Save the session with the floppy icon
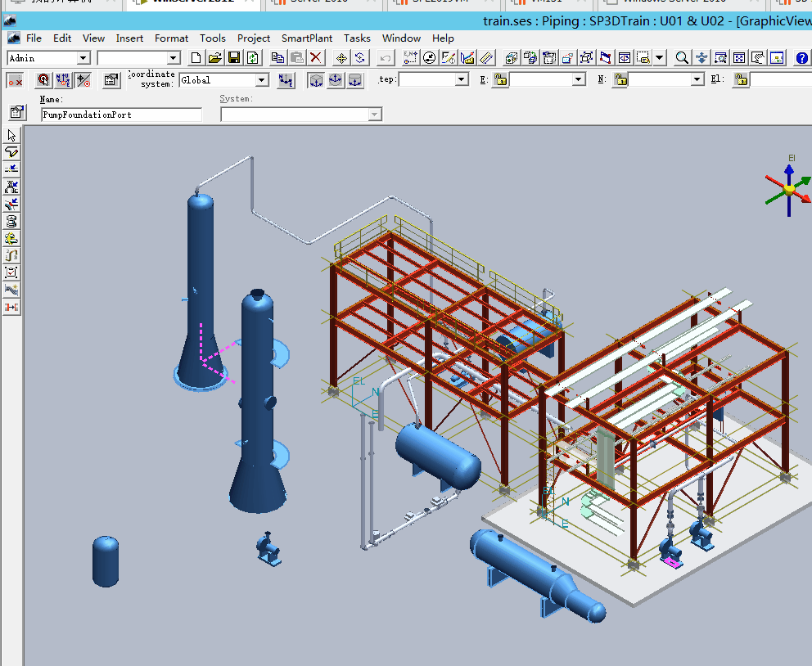 [x=234, y=58]
